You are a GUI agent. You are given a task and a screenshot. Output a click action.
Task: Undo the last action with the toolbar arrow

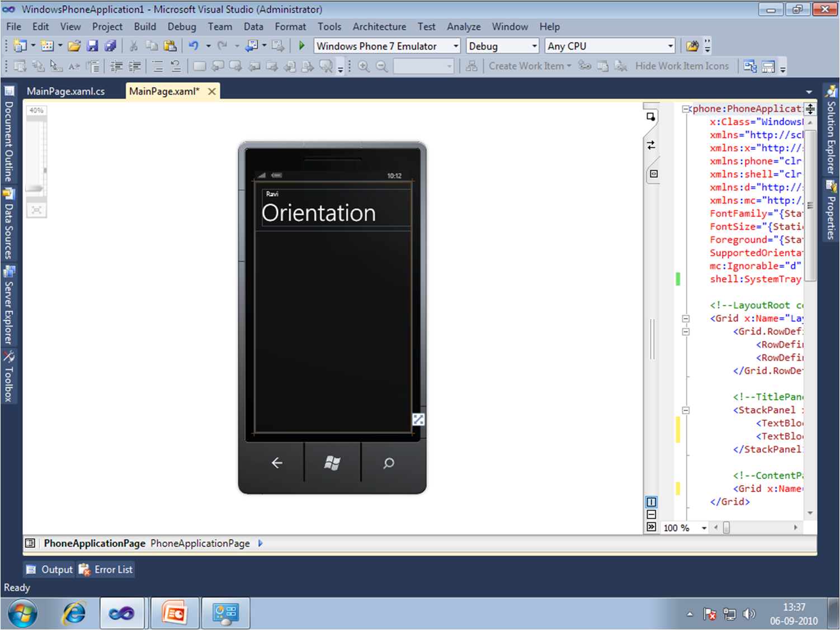(194, 46)
